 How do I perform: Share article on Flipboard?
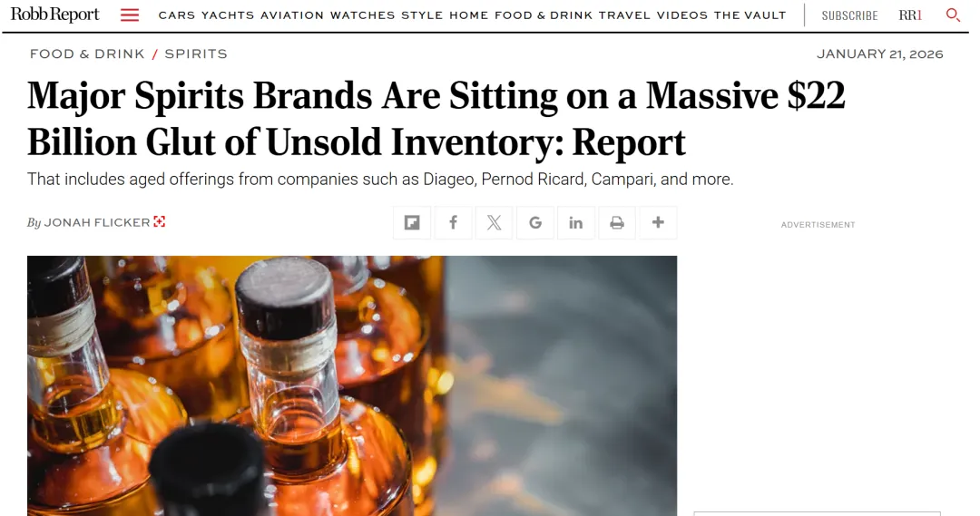click(x=412, y=223)
